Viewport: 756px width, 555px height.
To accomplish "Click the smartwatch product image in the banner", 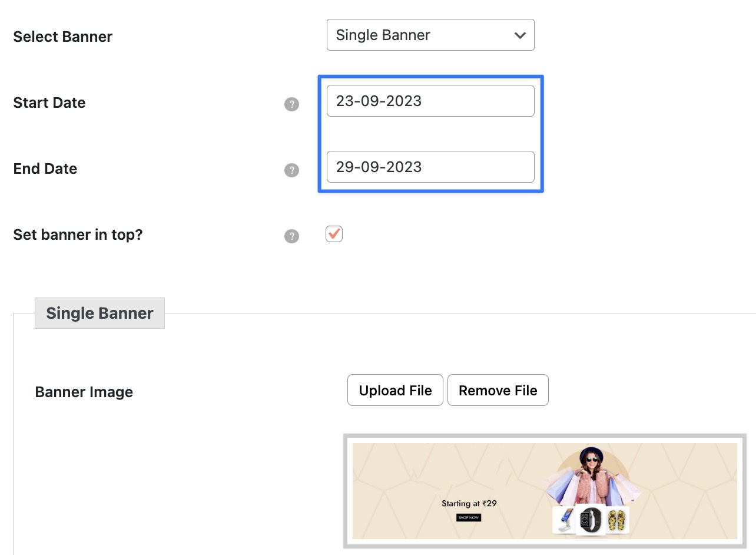I will (x=590, y=520).
